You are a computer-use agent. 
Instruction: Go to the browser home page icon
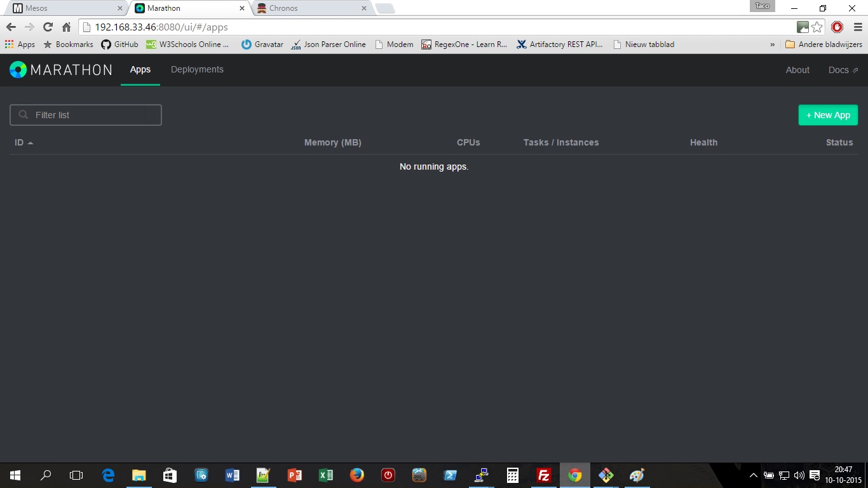(x=66, y=27)
